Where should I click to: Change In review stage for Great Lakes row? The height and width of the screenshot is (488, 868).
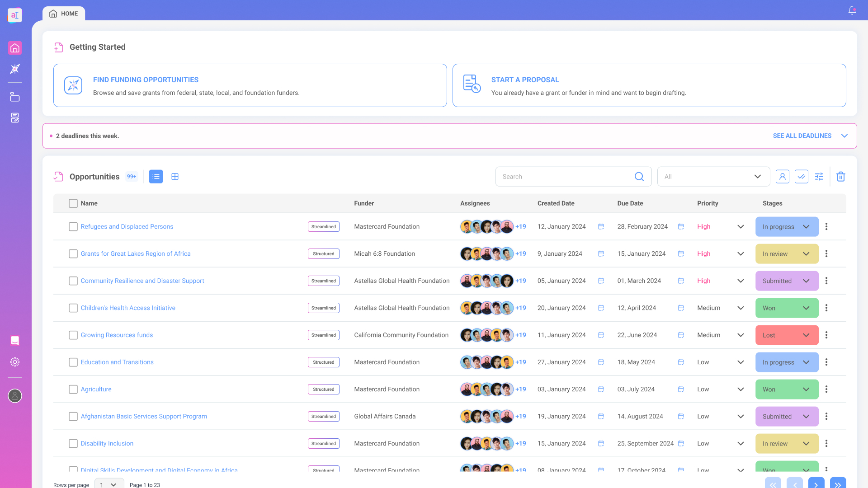[x=787, y=253]
